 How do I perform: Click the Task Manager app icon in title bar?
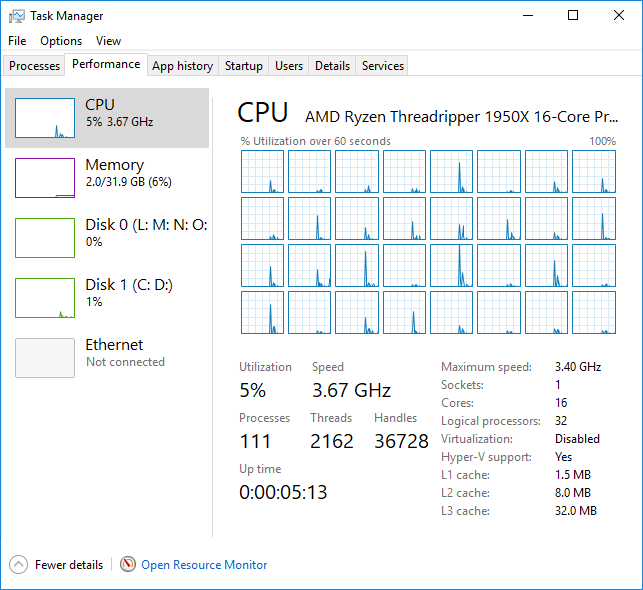[16, 16]
